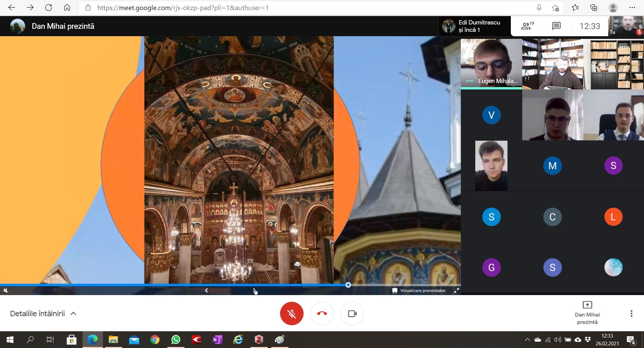
Task: Open browser Collections panel
Action: point(594,8)
